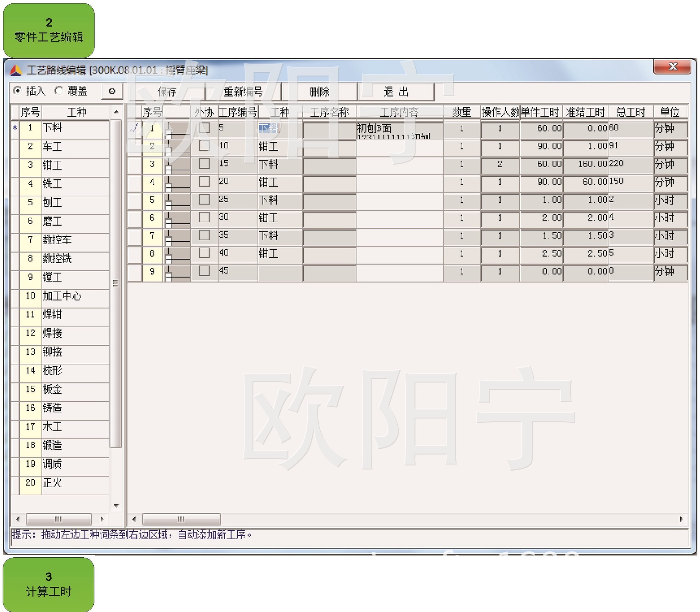The width and height of the screenshot is (700, 612).
Task: Tick the 外协 checkbox for 工序编号 20
Action: coord(204,181)
